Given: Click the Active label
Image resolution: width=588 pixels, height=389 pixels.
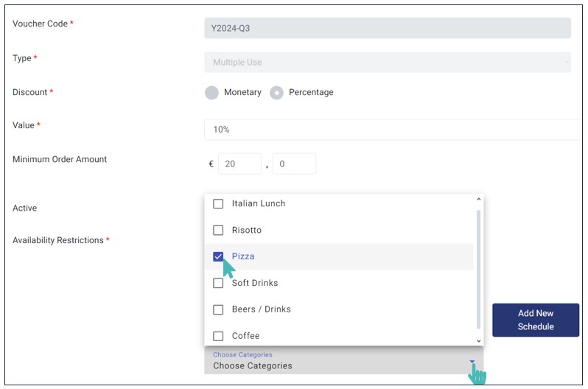Looking at the screenshot, I should click(x=25, y=208).
